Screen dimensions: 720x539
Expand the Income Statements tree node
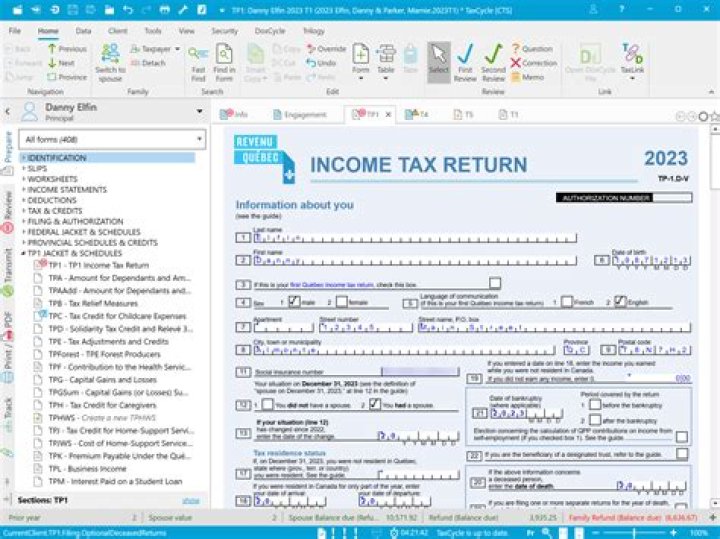click(22, 189)
